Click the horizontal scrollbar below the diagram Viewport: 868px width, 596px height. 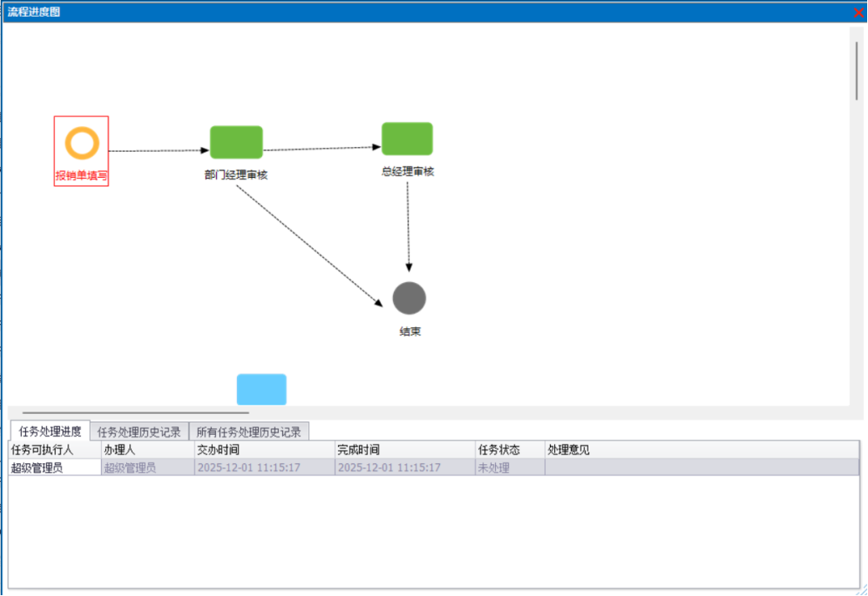[x=136, y=412]
